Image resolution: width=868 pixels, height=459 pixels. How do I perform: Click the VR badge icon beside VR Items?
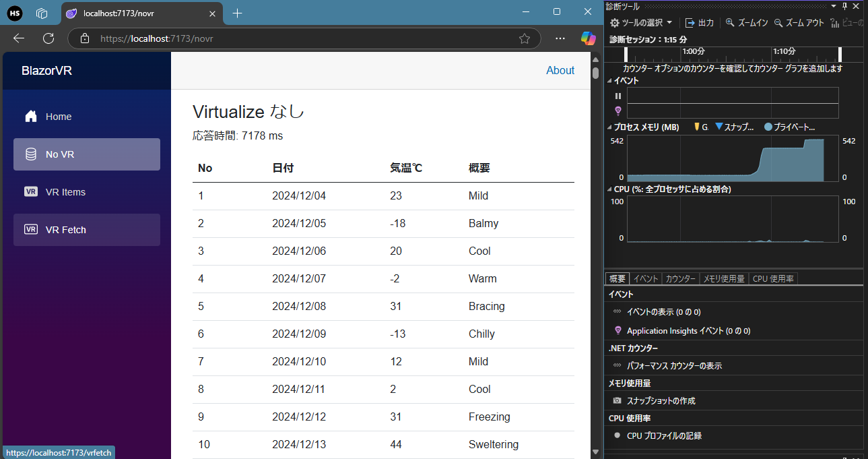click(31, 192)
